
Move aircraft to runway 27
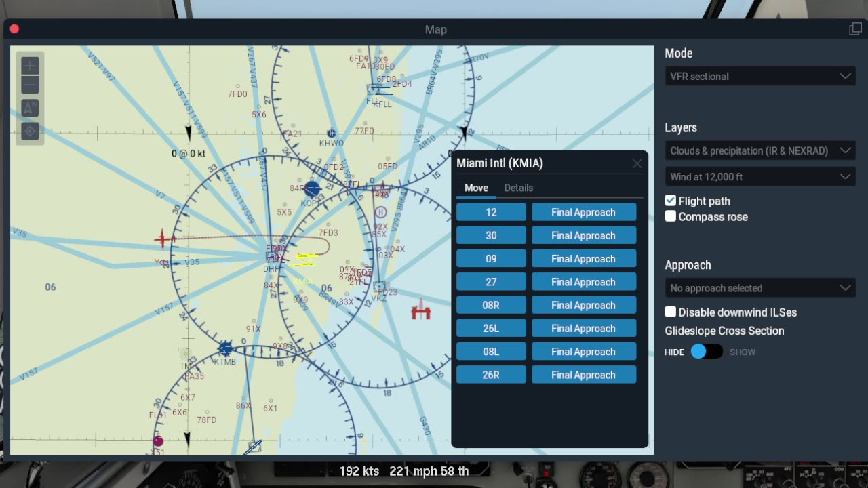(x=491, y=282)
